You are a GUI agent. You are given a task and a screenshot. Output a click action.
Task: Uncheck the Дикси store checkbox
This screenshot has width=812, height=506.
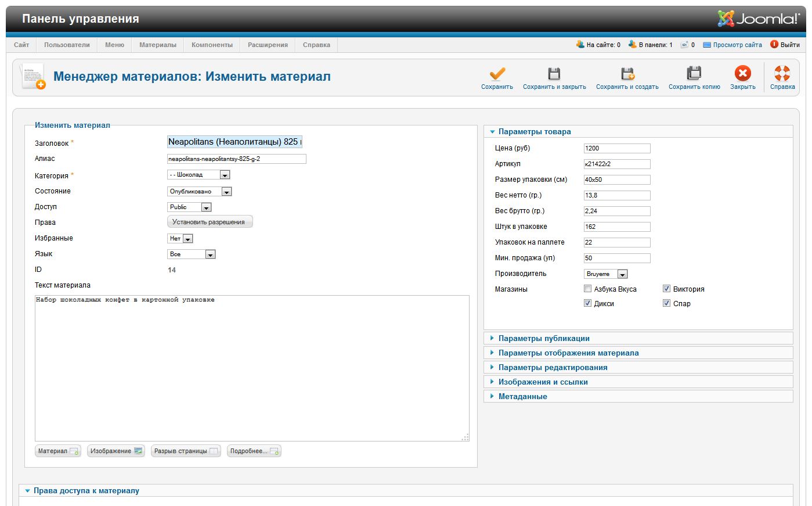588,303
